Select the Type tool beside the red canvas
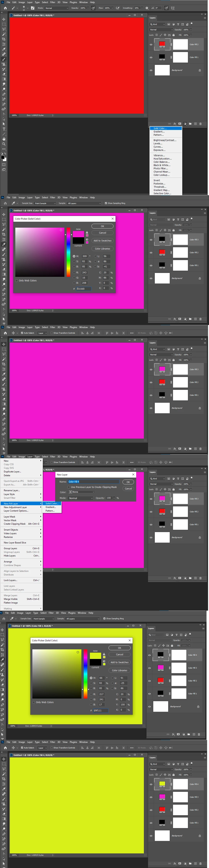Image resolution: width=209 pixels, height=868 pixels. pyautogui.click(x=4, y=129)
